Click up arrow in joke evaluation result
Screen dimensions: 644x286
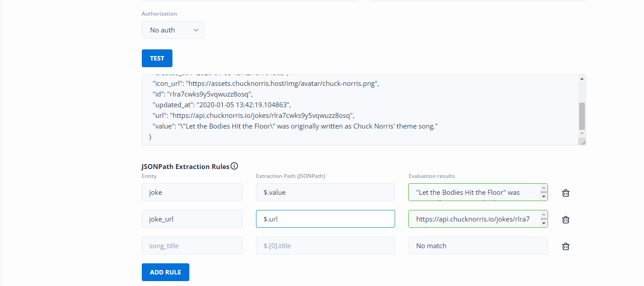[x=544, y=188]
